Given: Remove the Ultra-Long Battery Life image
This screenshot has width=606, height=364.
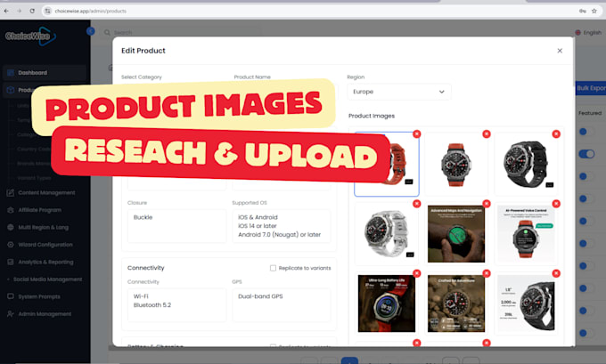Looking at the screenshot, I should point(417,273).
